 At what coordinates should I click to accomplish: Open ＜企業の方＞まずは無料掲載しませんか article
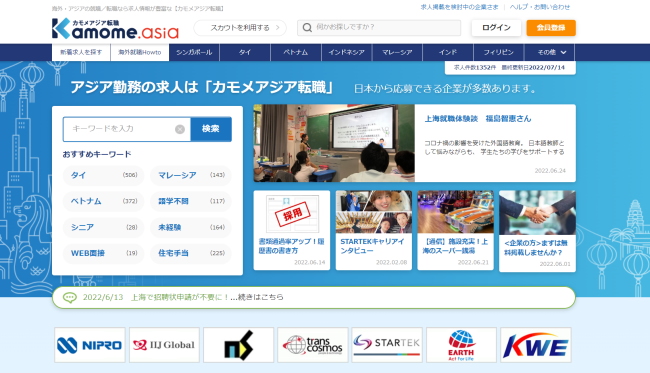tap(536, 248)
